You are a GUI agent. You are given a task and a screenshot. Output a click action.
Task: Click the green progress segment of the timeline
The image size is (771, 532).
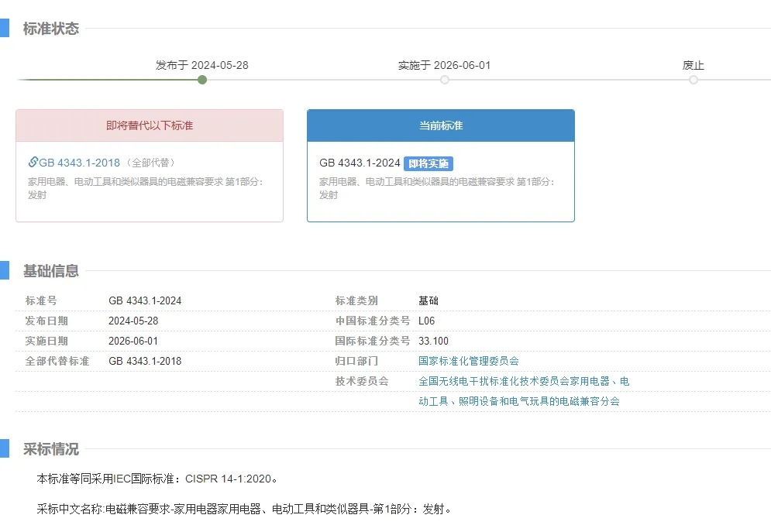point(108,80)
